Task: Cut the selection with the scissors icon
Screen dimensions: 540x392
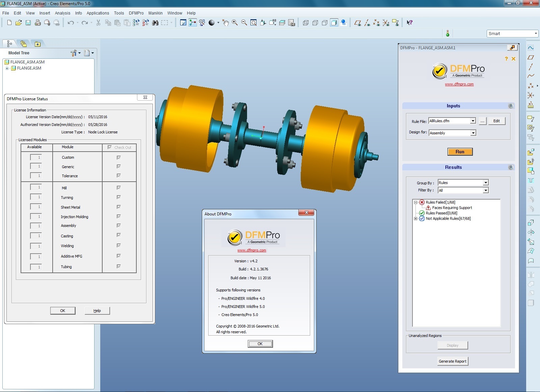Action: (98, 23)
